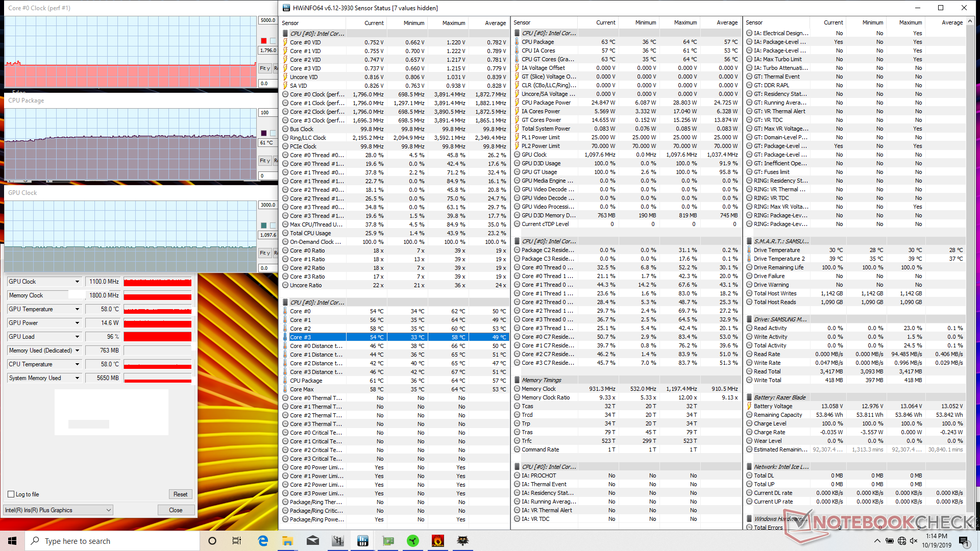Click the Furmark icon in taskbar
980x551 pixels.
coord(437,541)
